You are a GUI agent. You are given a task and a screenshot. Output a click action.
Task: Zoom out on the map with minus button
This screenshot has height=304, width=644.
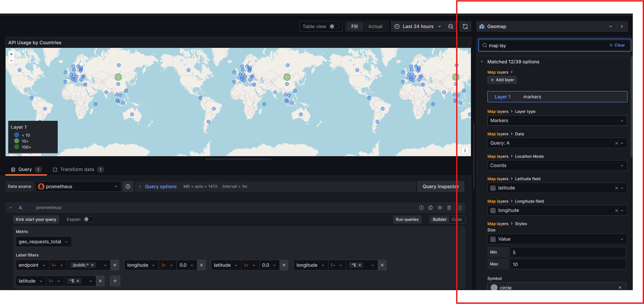(x=12, y=60)
